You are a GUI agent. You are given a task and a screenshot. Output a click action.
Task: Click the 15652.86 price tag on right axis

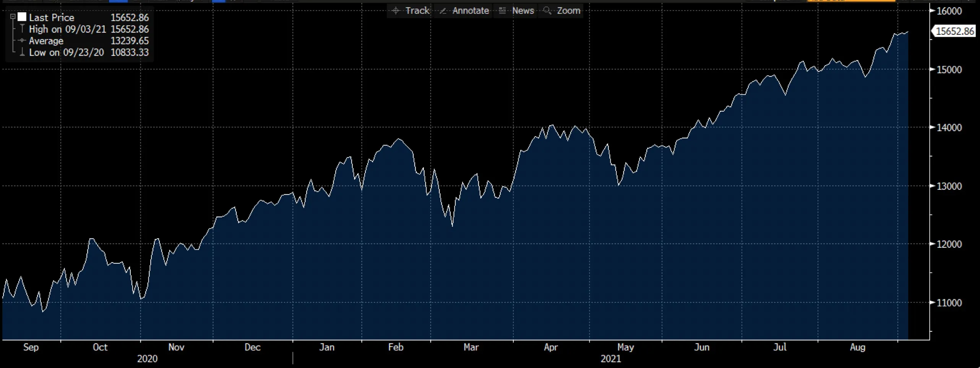click(x=954, y=32)
